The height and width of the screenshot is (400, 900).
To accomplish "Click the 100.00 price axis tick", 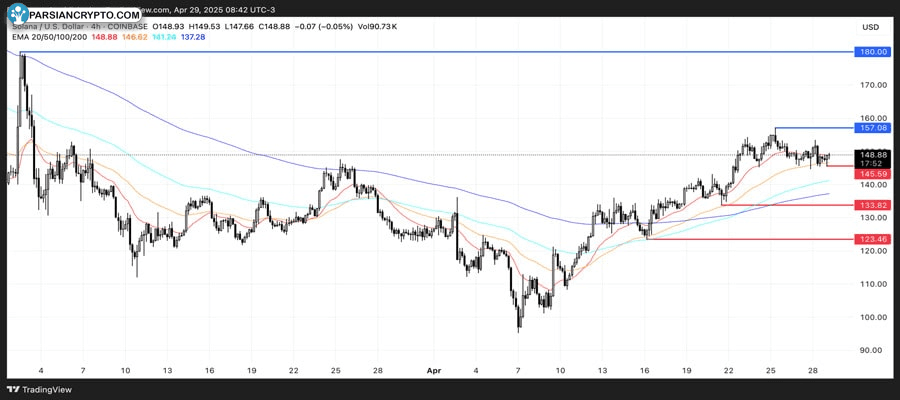I will pyautogui.click(x=874, y=317).
